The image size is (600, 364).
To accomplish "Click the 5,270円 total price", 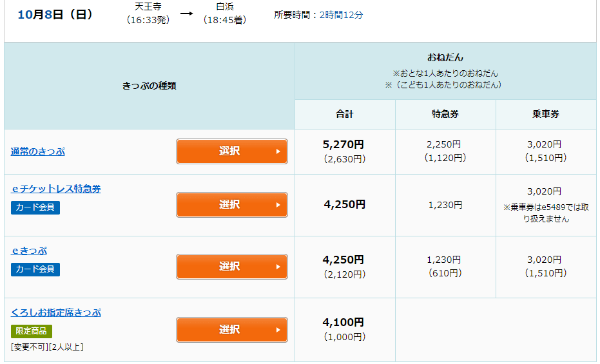I will pyautogui.click(x=344, y=145).
